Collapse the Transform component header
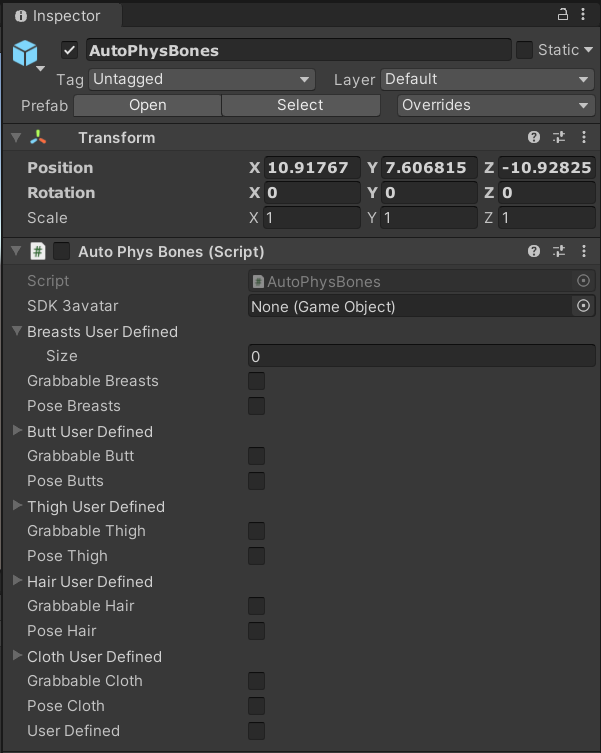This screenshot has width=601, height=753. [x=17, y=138]
